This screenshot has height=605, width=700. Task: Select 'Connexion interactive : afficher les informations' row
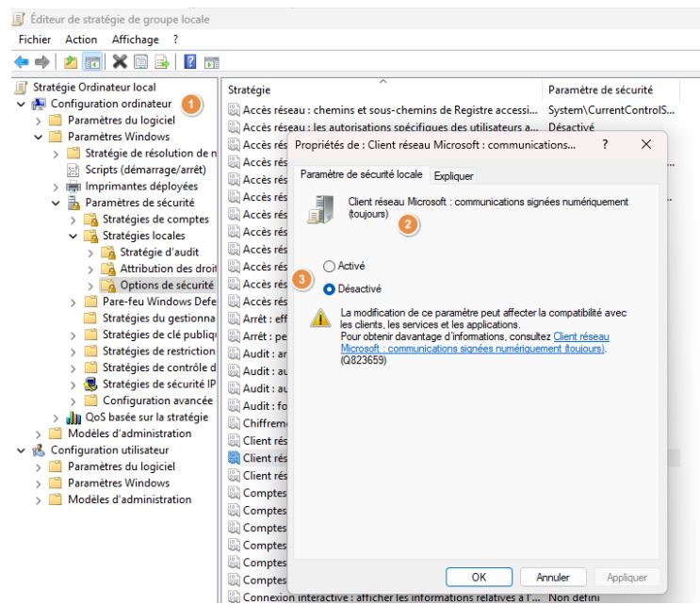coord(392,597)
